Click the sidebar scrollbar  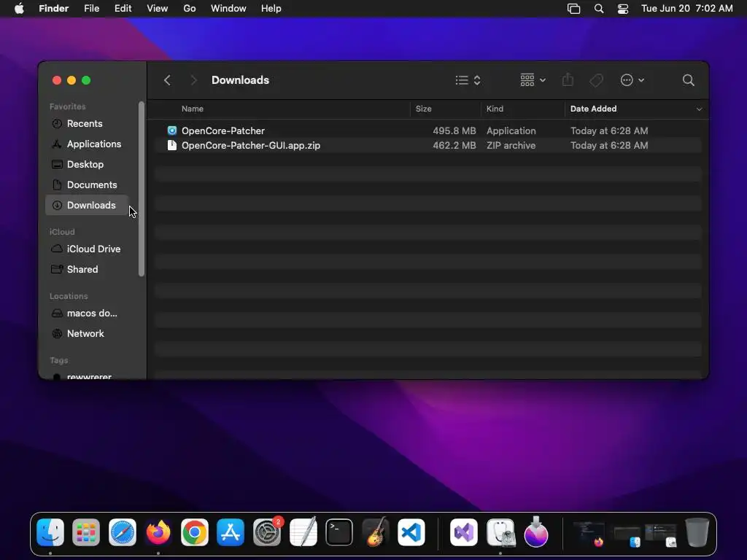pyautogui.click(x=141, y=189)
